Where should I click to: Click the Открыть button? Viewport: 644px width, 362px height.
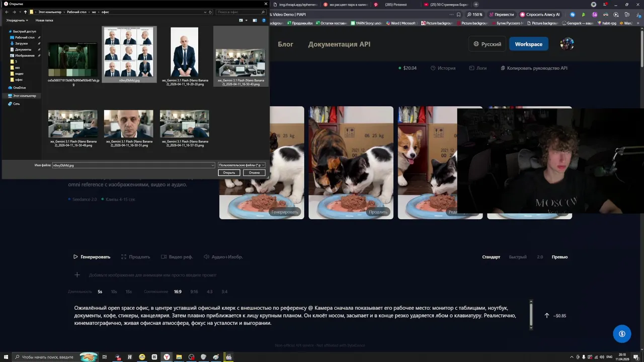(229, 172)
